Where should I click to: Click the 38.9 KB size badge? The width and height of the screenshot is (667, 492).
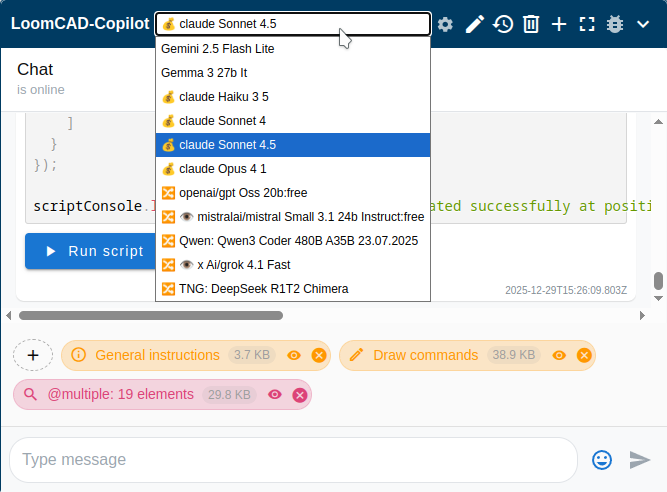coord(513,355)
